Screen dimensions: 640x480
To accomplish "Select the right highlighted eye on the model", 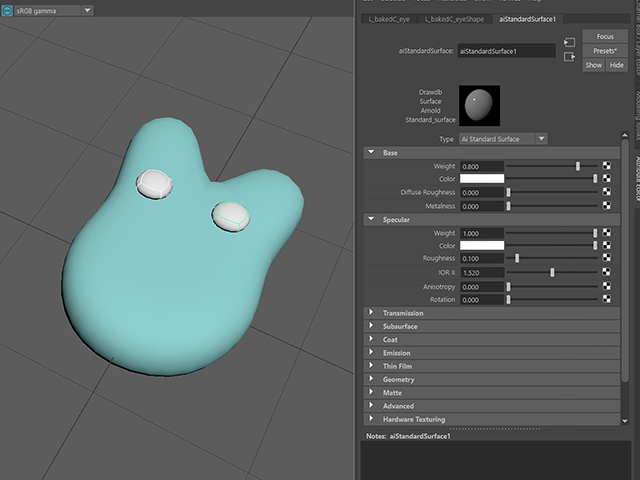I will (231, 216).
